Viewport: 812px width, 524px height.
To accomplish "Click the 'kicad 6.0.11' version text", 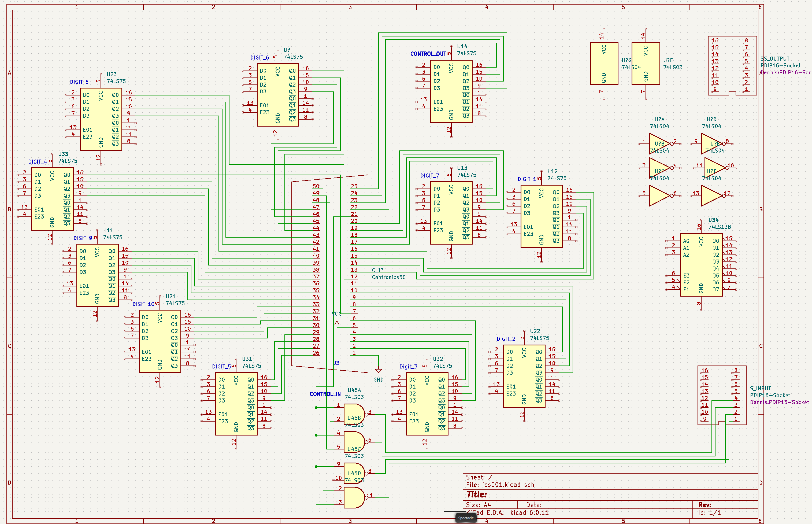I will 529,512.
